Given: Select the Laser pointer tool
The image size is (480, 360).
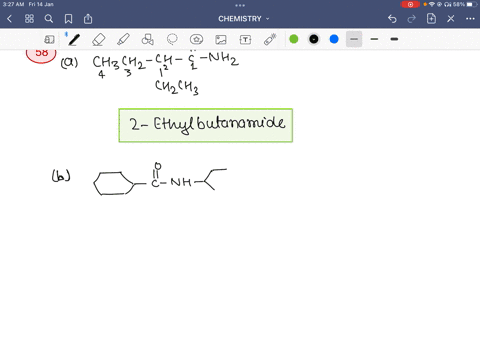Looking at the screenshot, I should [270, 39].
